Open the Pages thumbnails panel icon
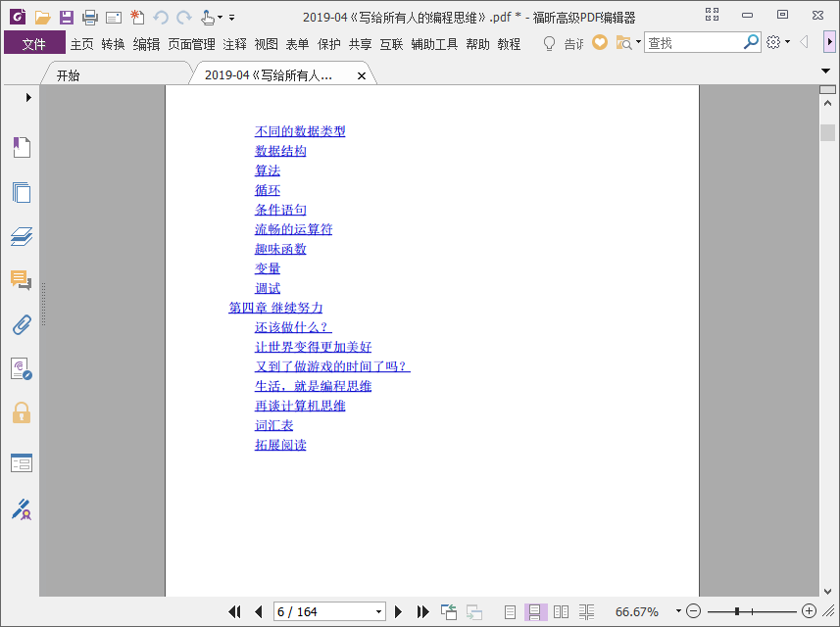The width and height of the screenshot is (840, 627). point(22,192)
